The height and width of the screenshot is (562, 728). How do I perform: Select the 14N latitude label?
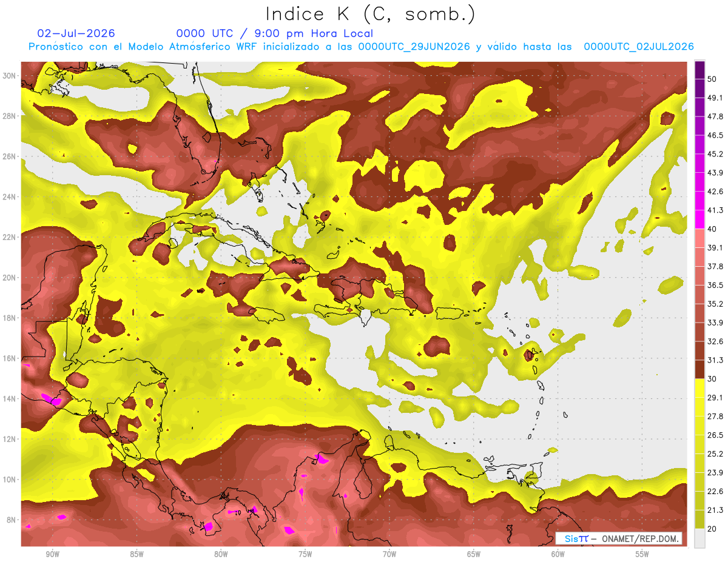click(x=10, y=398)
